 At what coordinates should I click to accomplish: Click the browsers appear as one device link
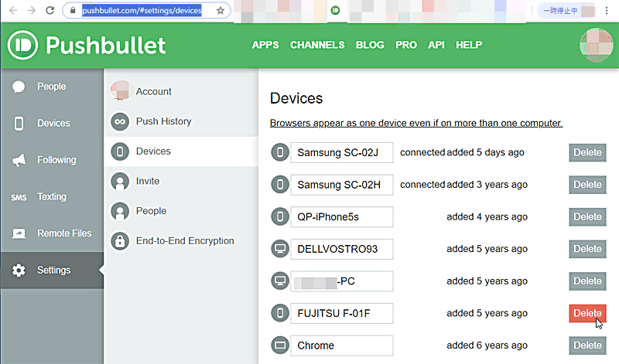(416, 123)
